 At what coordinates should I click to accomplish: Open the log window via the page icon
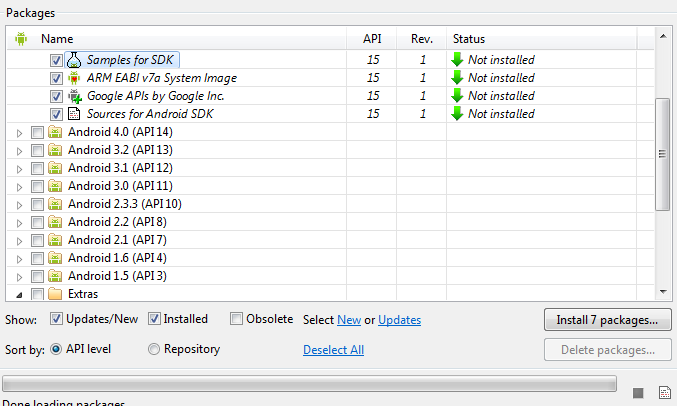click(664, 393)
